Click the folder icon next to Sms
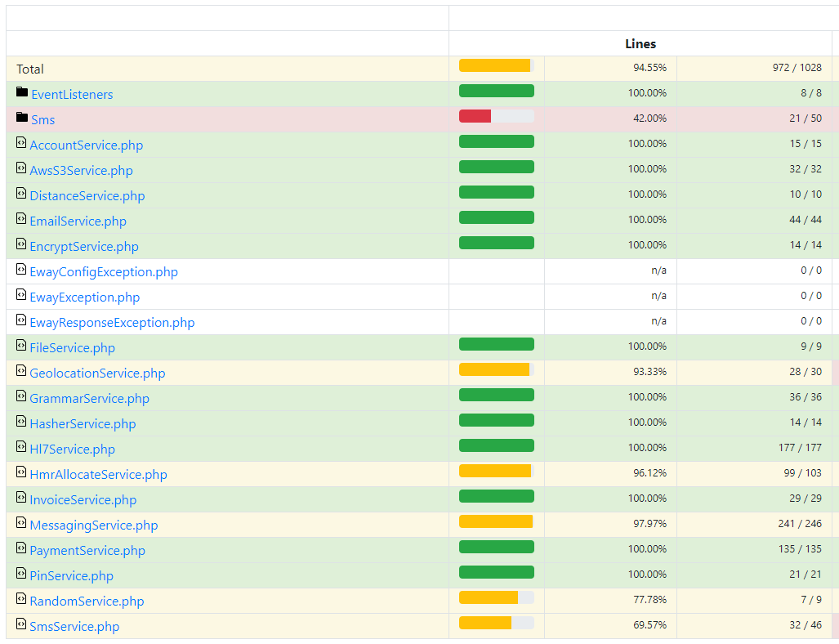 pos(22,117)
